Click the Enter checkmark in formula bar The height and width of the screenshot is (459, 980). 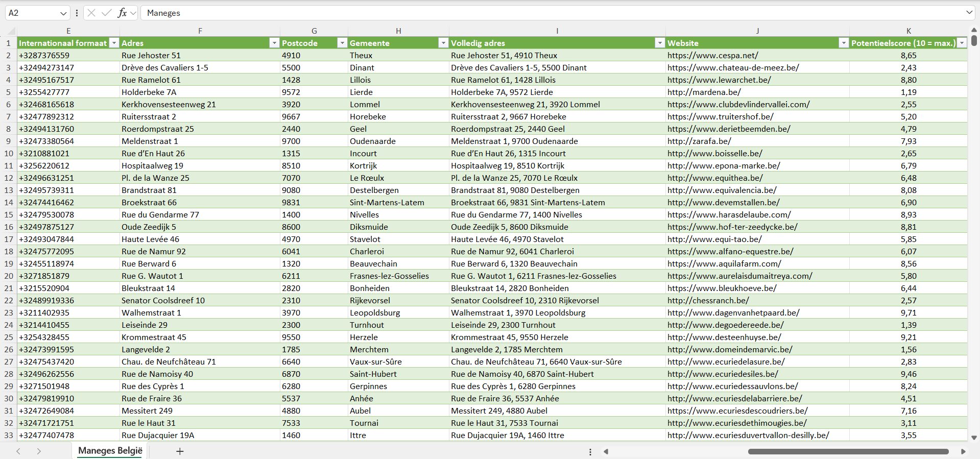pos(107,13)
